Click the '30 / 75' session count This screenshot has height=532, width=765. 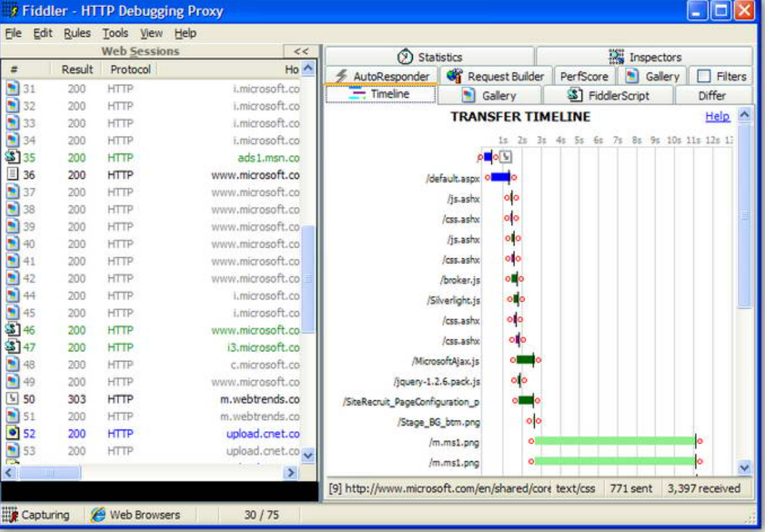261,515
